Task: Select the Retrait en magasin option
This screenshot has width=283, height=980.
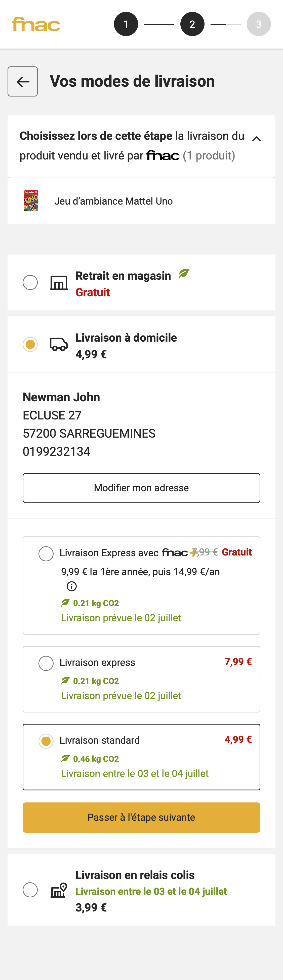Action: [30, 283]
